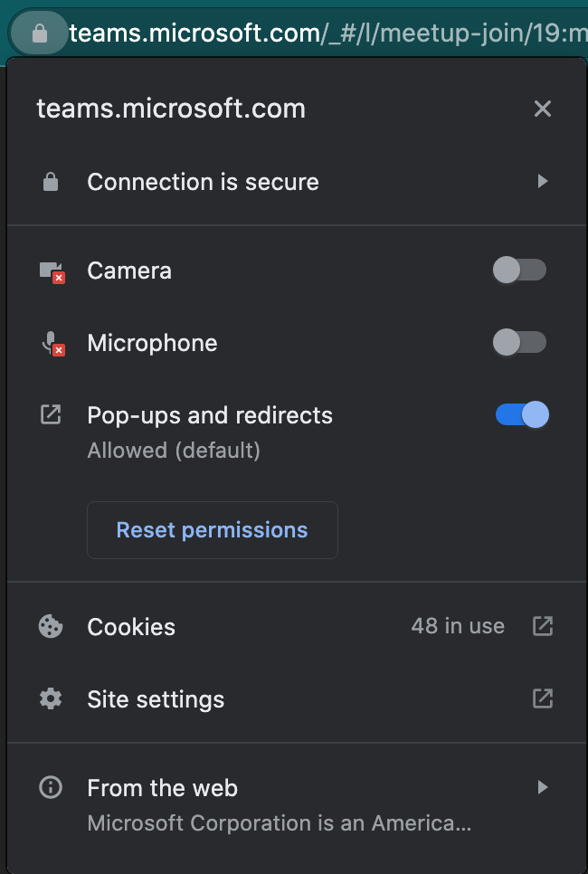Click the lock icon in address bar
This screenshot has width=588, height=874.
point(39,34)
